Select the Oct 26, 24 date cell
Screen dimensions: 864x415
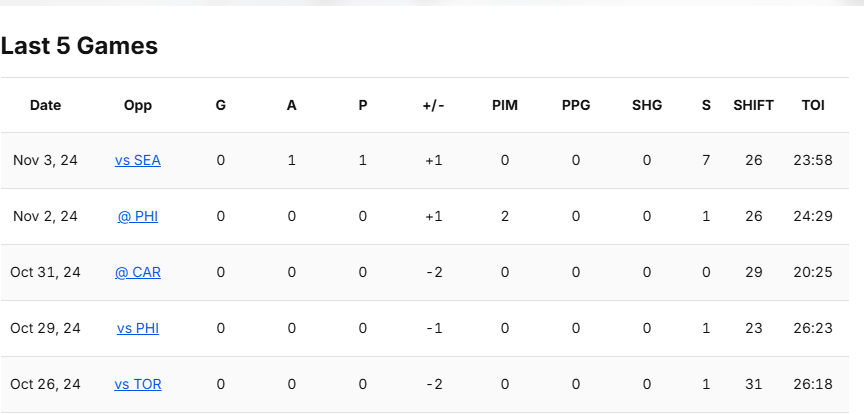coord(45,384)
